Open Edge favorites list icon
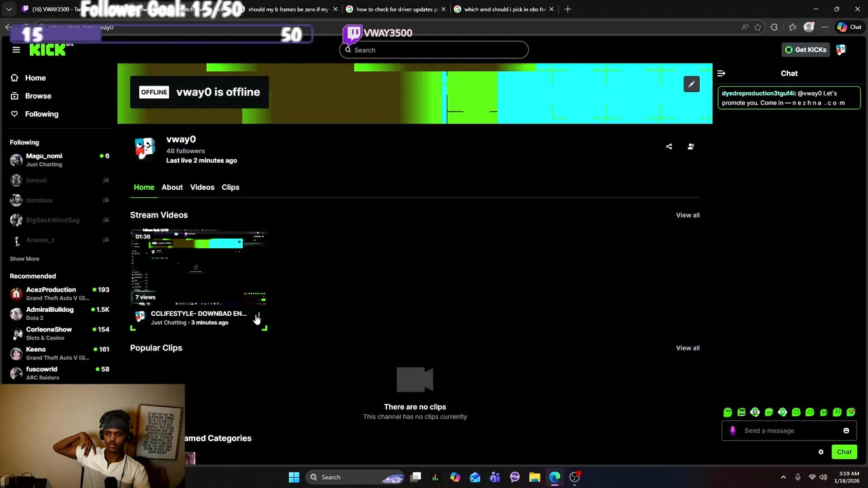868x488 pixels. tap(792, 27)
